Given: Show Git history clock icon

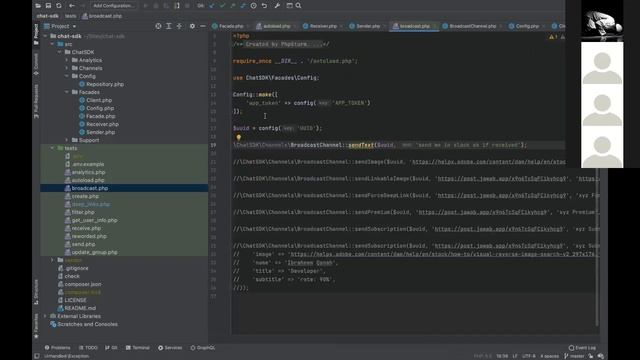Looking at the screenshot, I should tap(253, 6).
